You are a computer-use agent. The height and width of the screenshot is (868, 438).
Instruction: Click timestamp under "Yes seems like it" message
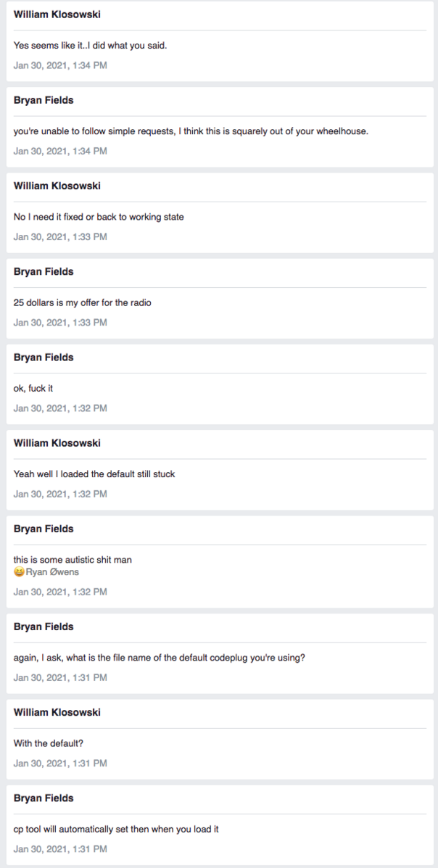tap(60, 65)
